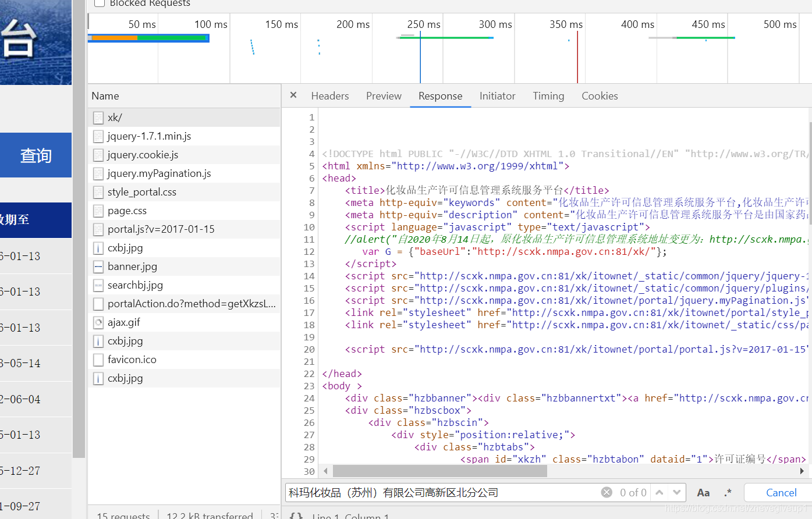
Task: Click the Name column header
Action: click(x=184, y=96)
